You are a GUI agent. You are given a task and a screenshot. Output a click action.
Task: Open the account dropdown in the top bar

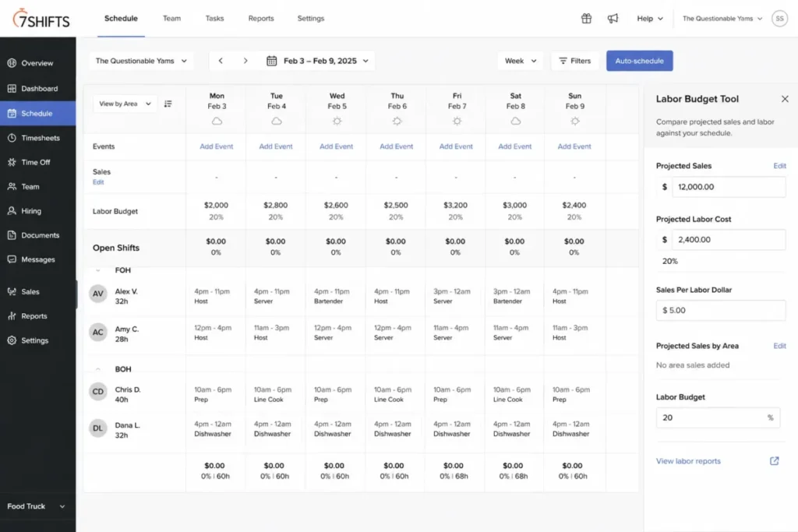click(x=722, y=19)
